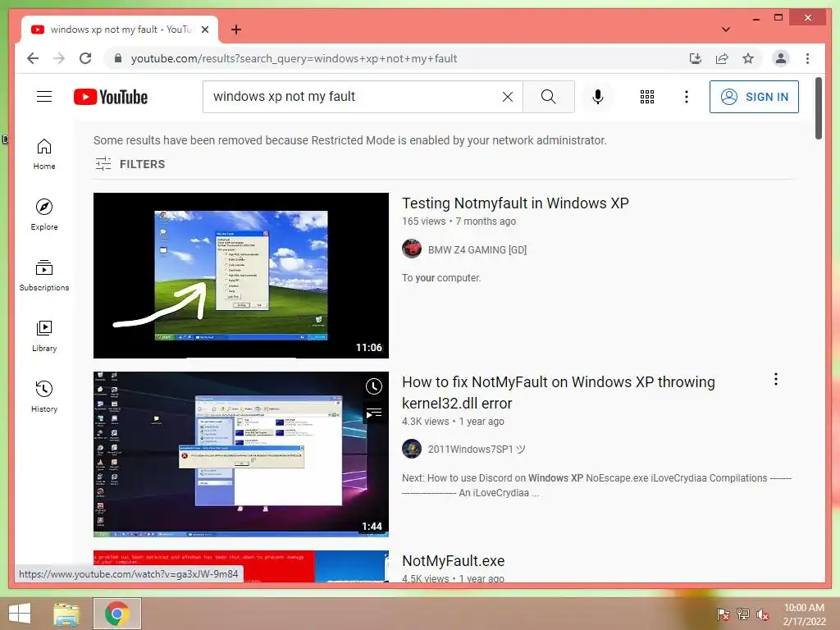Open the YouTube hamburger guide menu
Image resolution: width=840 pixels, height=630 pixels.
44,97
